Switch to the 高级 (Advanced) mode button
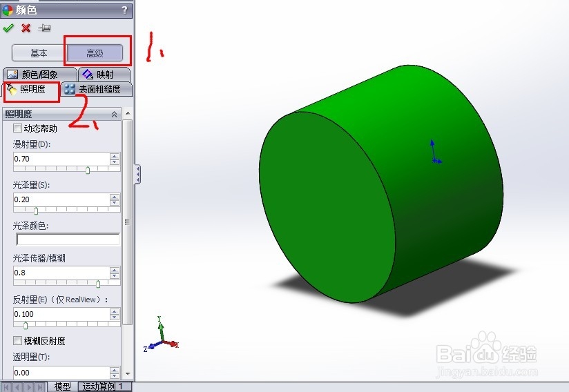569x392 pixels. coord(95,53)
